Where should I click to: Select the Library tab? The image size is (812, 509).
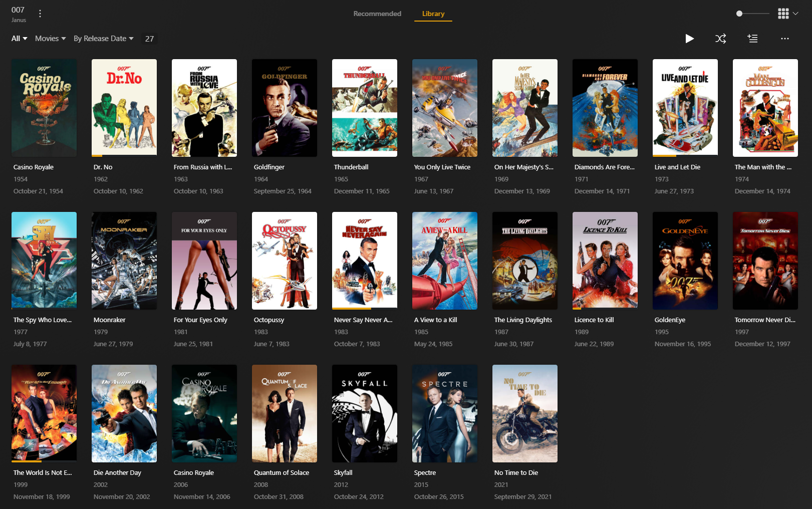tap(433, 14)
